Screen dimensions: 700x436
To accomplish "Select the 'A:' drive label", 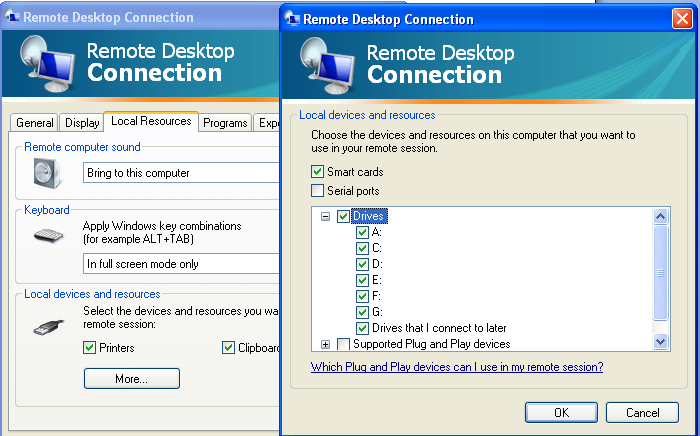I will [377, 233].
